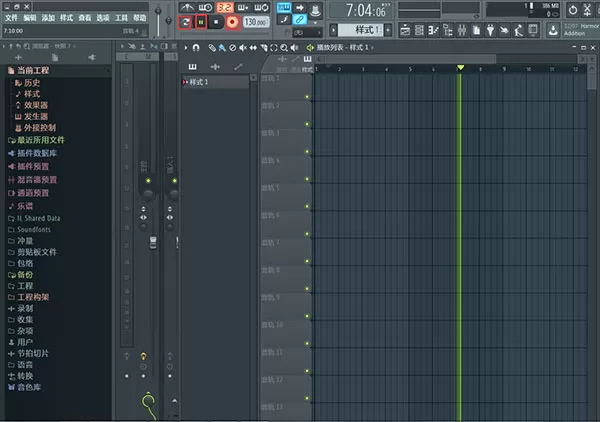Click the project info (pages) icon

click(476, 30)
